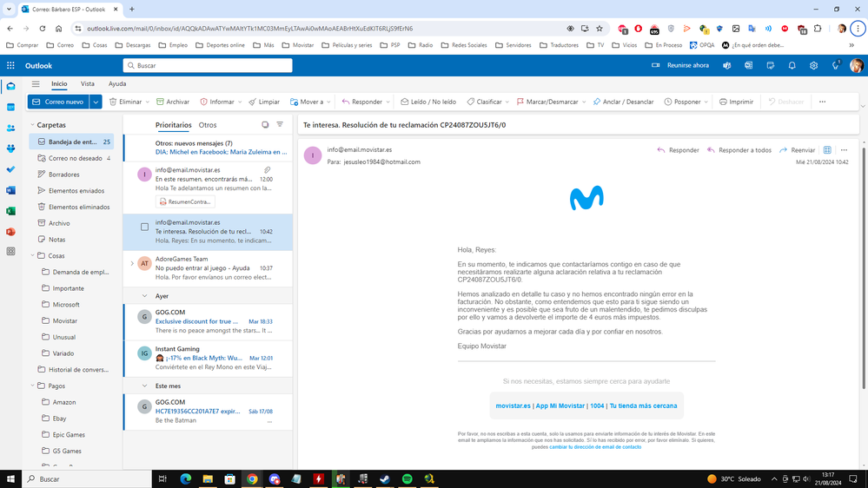Open the Instant Gaming Black Myth email

tap(209, 358)
